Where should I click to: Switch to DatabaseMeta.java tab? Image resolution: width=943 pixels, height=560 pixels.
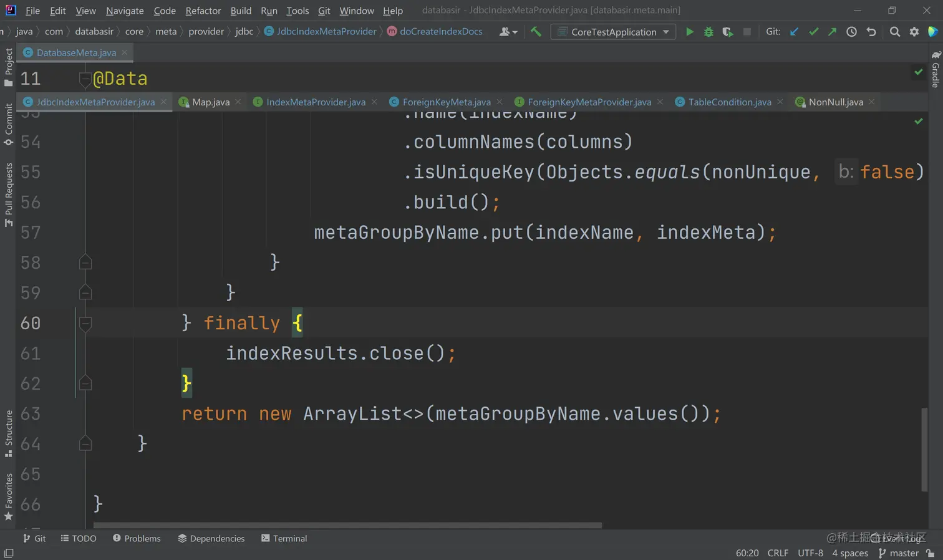pyautogui.click(x=76, y=52)
